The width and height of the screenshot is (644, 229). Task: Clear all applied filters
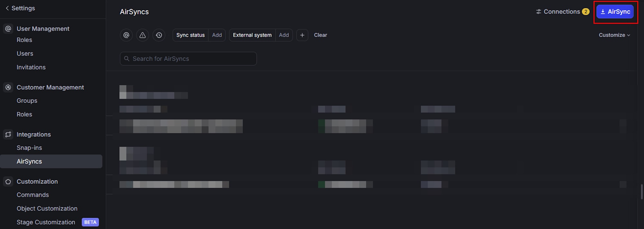coord(320,35)
